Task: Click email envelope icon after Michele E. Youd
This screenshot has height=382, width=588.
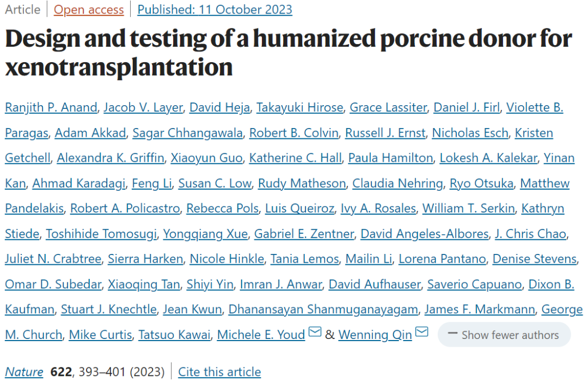Action: (x=315, y=332)
